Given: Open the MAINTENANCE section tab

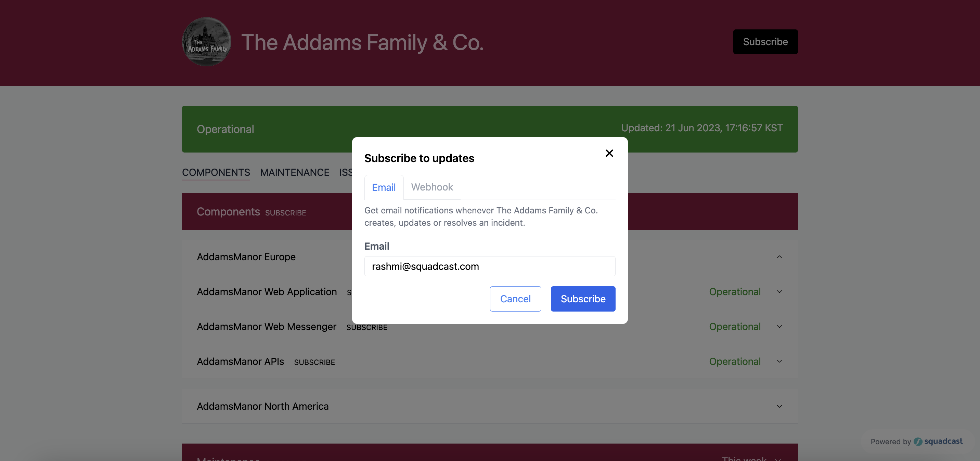Looking at the screenshot, I should 295,172.
